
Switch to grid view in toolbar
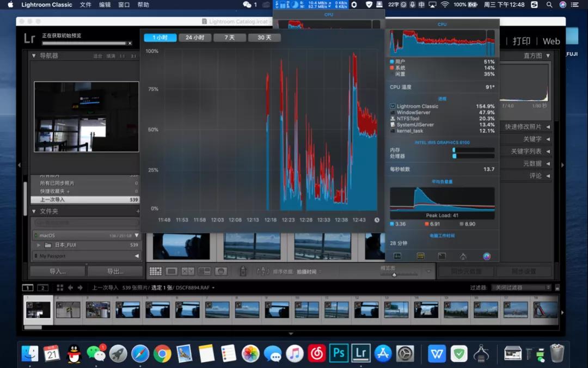click(155, 271)
